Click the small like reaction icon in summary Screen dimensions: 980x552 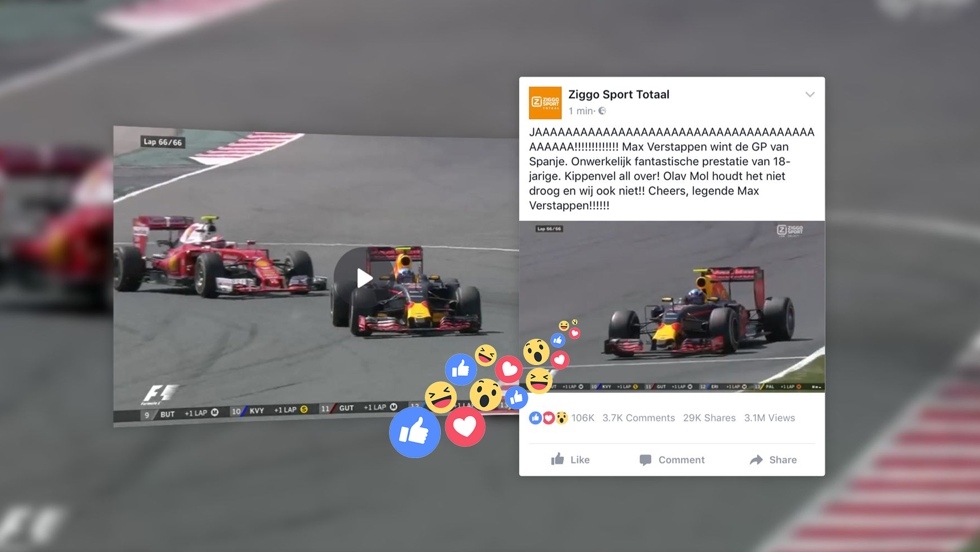(535, 418)
